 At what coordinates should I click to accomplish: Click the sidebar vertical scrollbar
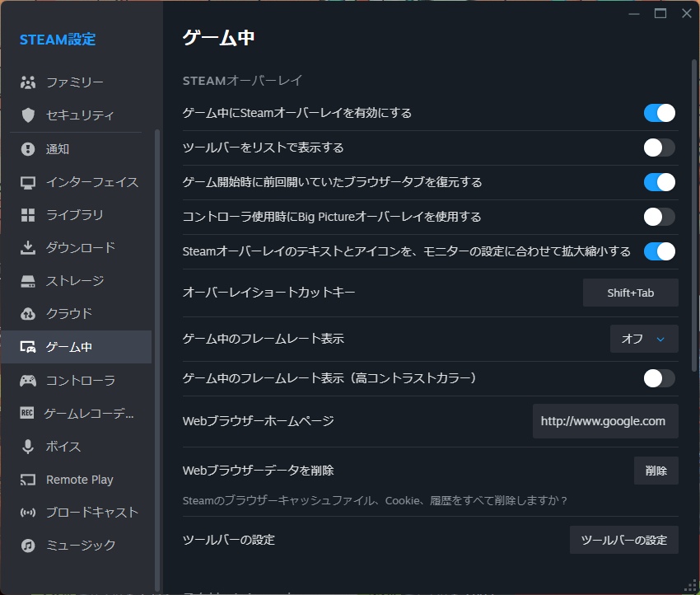click(157, 359)
